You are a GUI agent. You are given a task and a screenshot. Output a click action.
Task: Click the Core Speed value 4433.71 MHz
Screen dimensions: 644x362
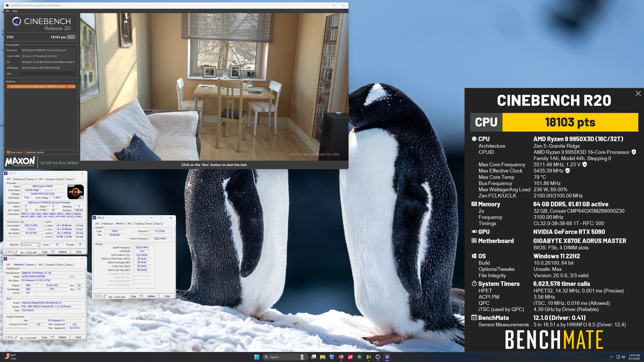[31, 225]
